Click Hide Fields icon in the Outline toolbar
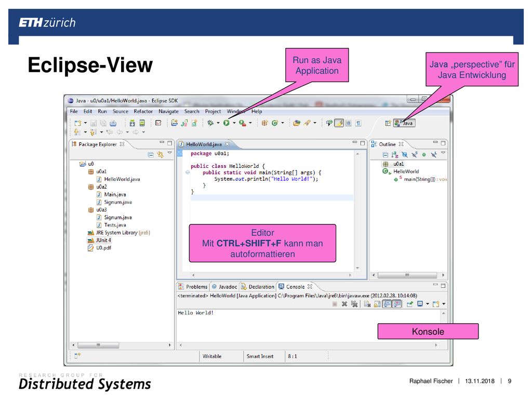The image size is (532, 399). pyautogui.click(x=404, y=155)
